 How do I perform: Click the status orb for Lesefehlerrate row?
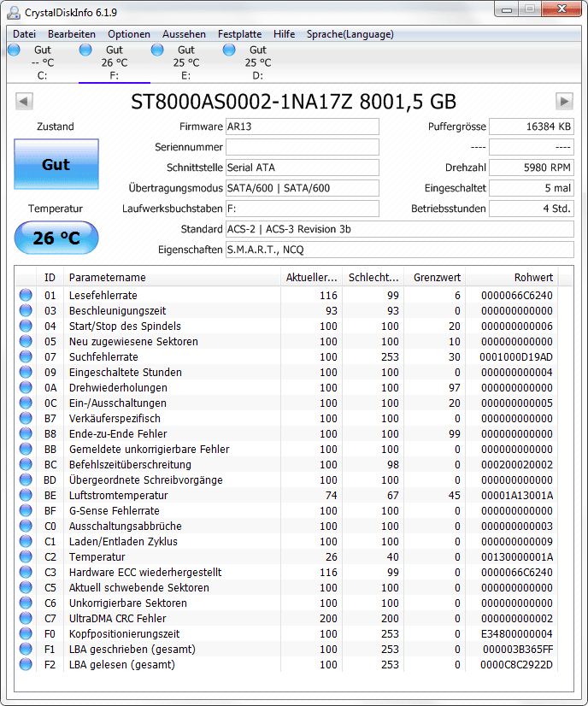26,295
